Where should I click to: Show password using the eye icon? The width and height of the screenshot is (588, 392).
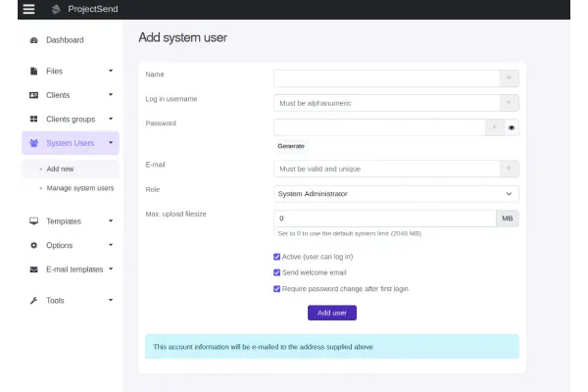(x=512, y=127)
